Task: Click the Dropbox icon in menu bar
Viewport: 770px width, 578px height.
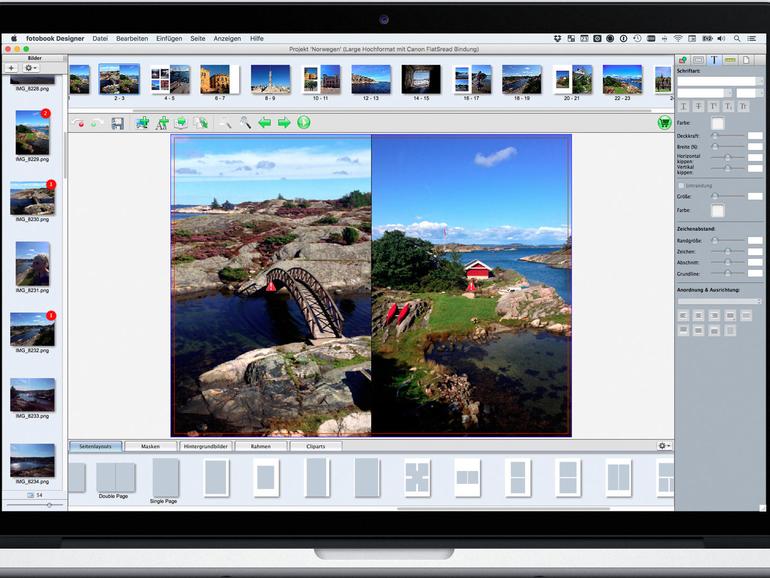Action: pos(557,38)
